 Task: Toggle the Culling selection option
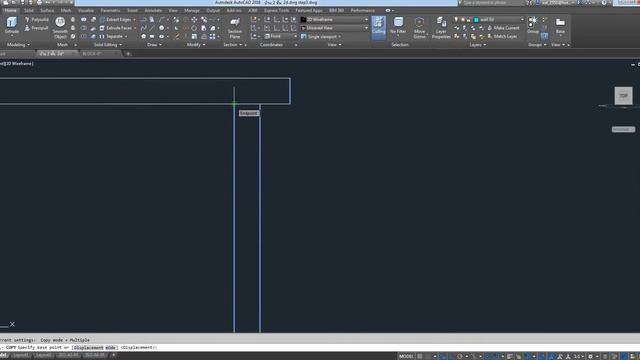[x=378, y=27]
